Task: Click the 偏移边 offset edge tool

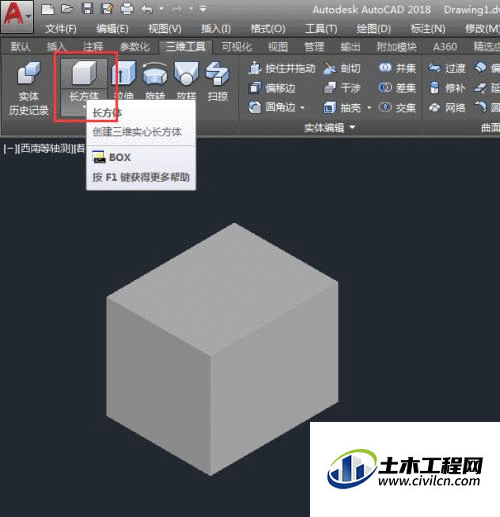Action: (272, 88)
